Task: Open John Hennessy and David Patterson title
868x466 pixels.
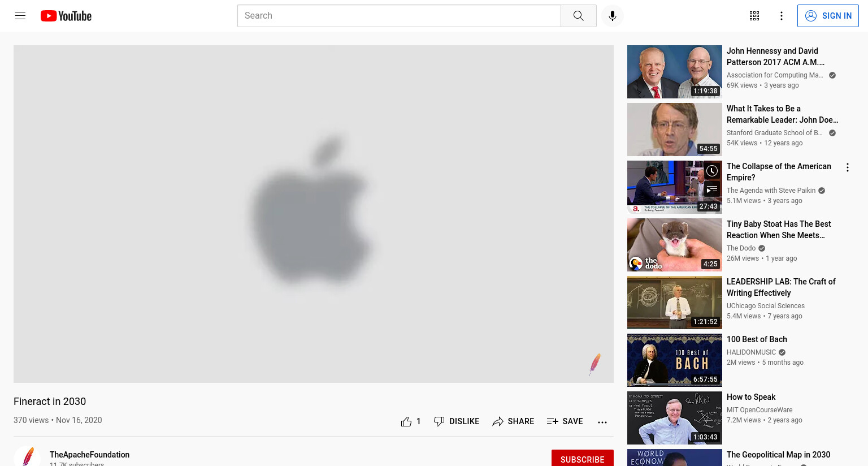Action: tap(775, 57)
